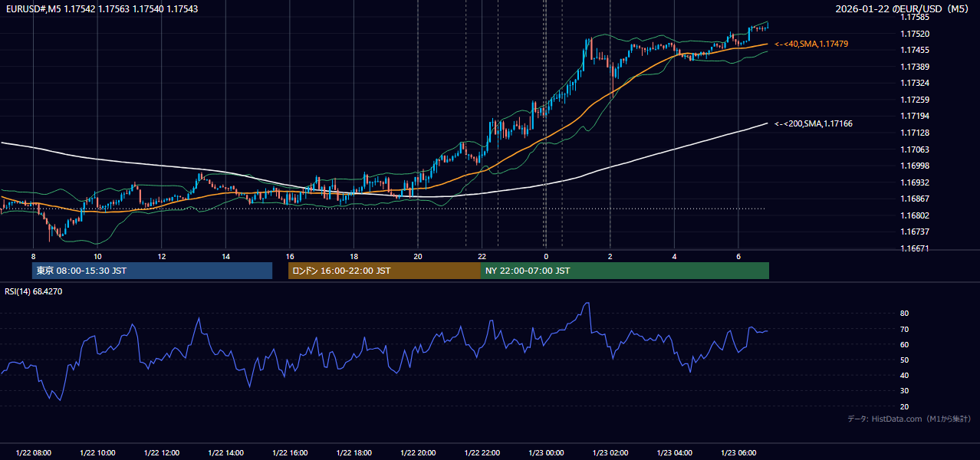
Task: Click hour tick 22 under price chart
Action: (482, 256)
